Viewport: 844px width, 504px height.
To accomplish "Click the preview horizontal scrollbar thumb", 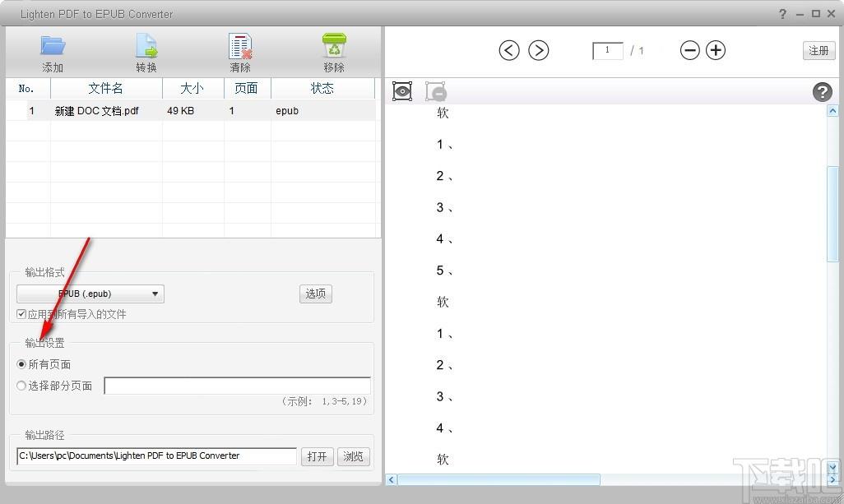I will pos(499,479).
